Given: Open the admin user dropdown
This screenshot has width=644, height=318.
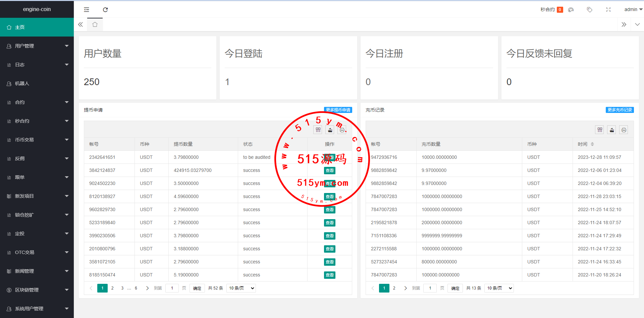Looking at the screenshot, I should (633, 10).
